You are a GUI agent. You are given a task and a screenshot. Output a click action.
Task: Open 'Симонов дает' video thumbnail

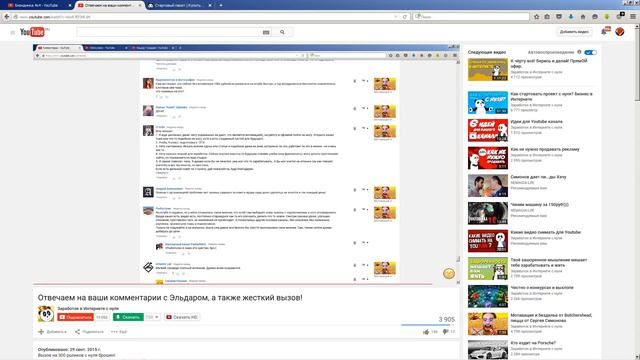pos(488,186)
